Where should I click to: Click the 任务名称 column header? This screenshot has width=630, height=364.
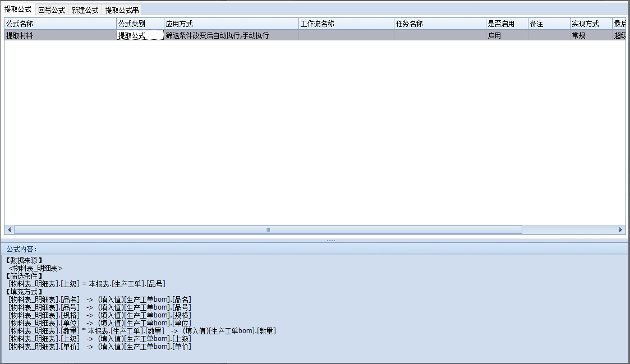tap(439, 24)
